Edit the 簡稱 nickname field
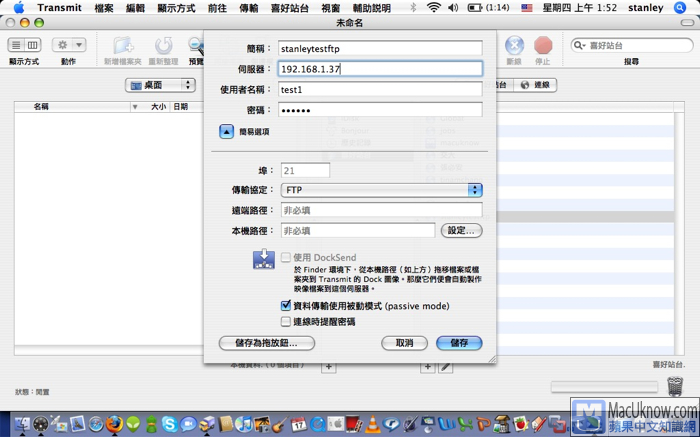This screenshot has height=437, width=700. pos(380,49)
